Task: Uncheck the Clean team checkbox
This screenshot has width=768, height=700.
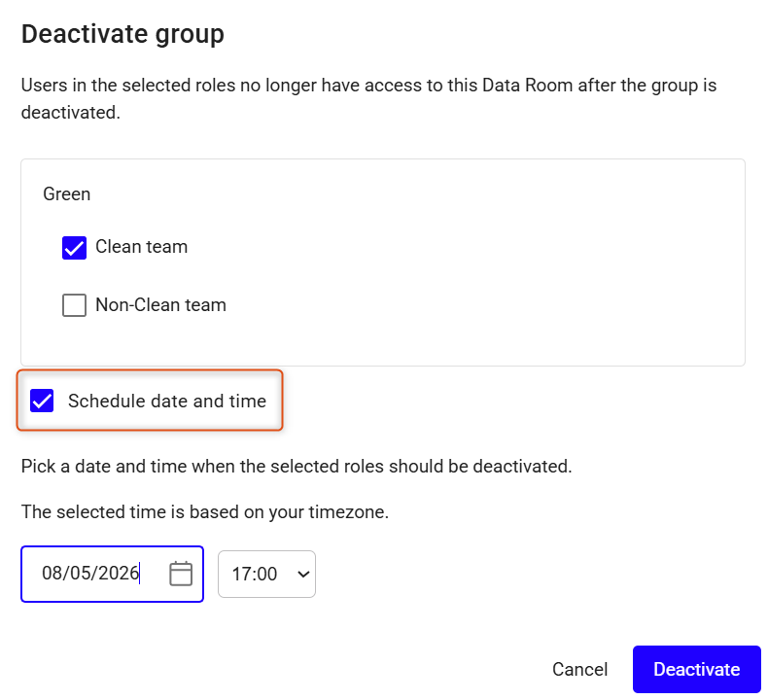Action: click(x=75, y=247)
